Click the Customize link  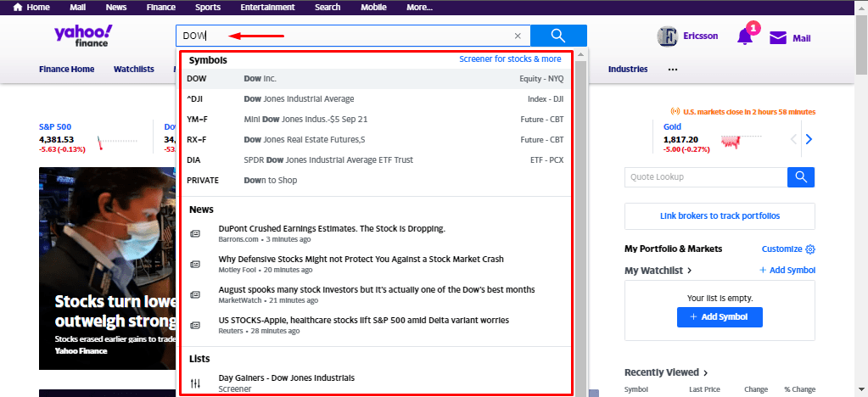pos(781,249)
